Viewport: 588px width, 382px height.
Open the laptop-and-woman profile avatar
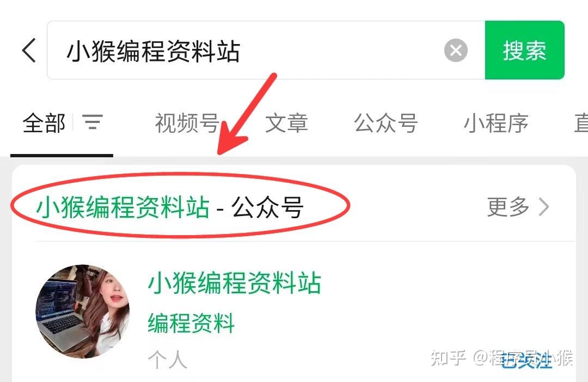(x=83, y=311)
